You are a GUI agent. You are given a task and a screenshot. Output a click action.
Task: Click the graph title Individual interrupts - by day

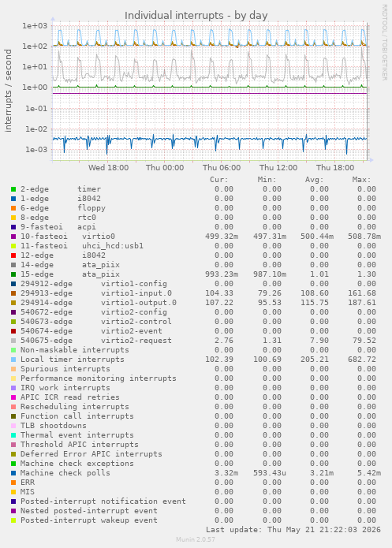click(196, 16)
